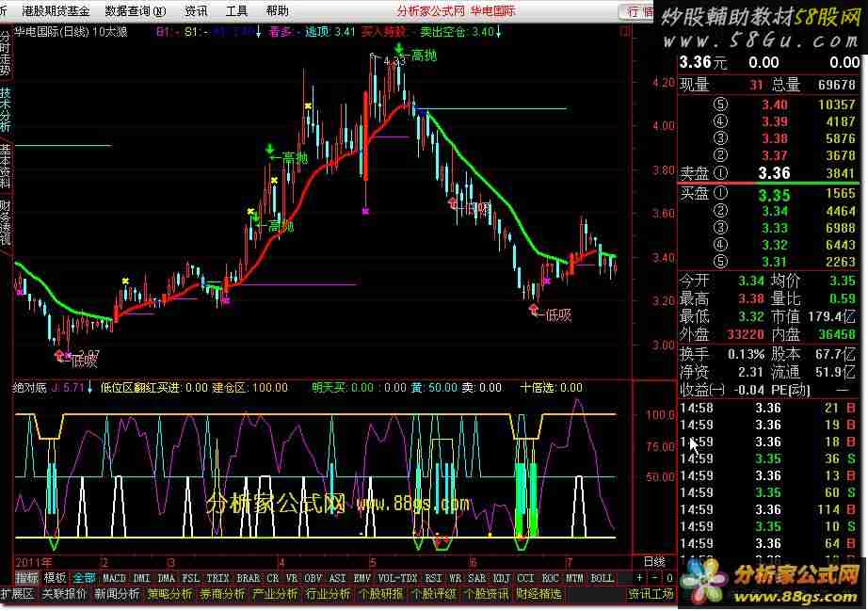Click the 换手 0.13% value
The image size is (868, 611).
(745, 354)
